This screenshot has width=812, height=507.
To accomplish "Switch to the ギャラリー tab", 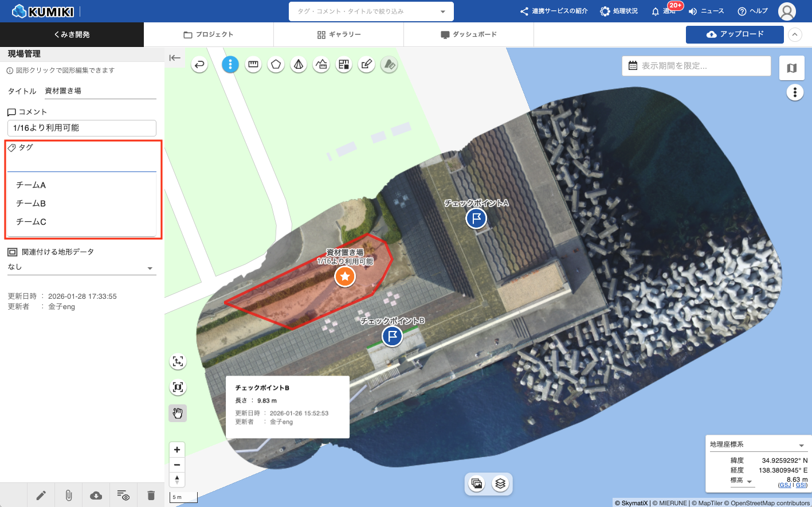I will click(x=339, y=34).
